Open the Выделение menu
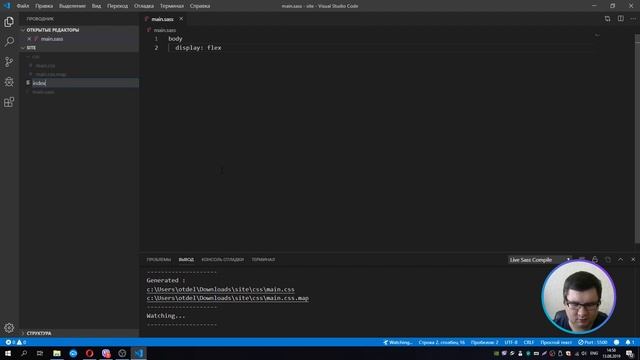The width and height of the screenshot is (640, 360). [x=72, y=6]
